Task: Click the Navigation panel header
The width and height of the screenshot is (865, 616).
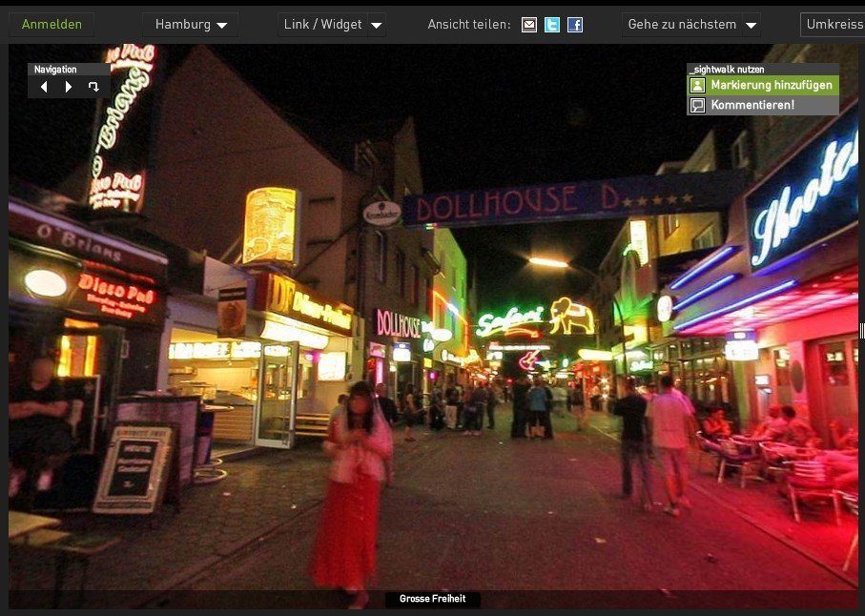Action: pyautogui.click(x=69, y=69)
